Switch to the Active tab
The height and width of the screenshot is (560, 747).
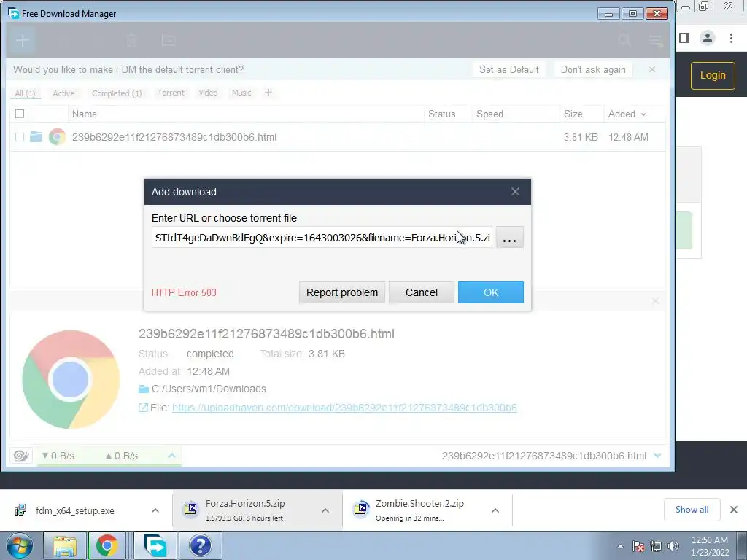tap(63, 93)
